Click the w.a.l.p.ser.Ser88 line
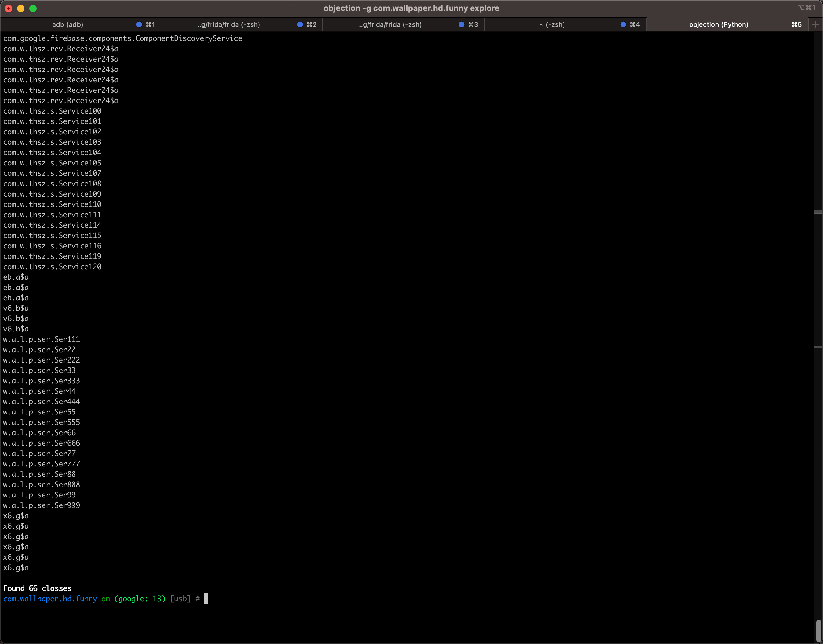Viewport: 823px width, 644px height. pos(40,474)
